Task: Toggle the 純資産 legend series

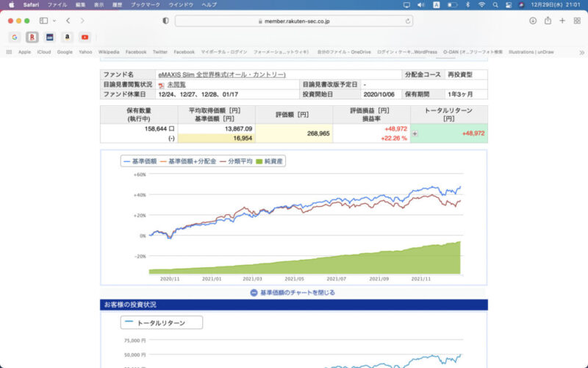Action: coord(269,161)
